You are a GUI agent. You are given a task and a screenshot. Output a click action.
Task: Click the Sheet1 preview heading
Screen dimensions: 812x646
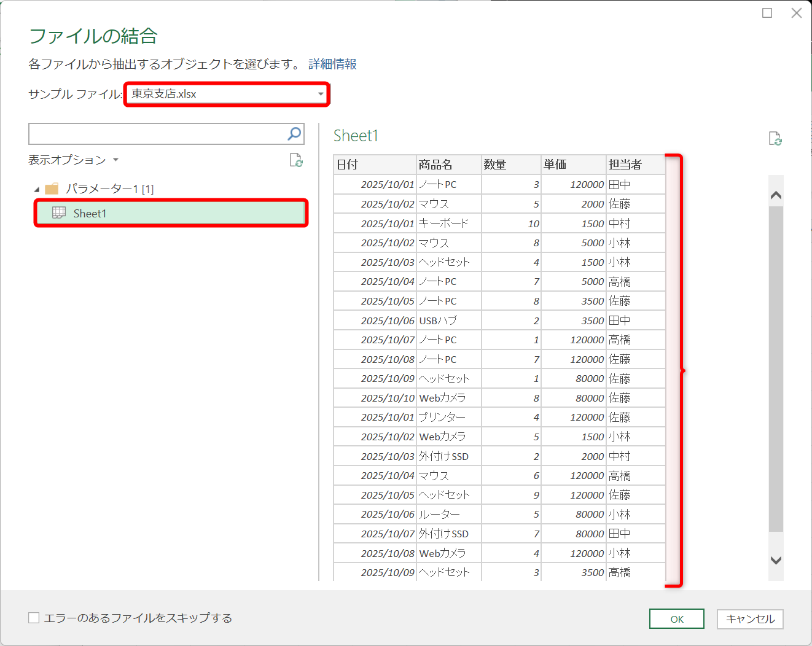click(x=356, y=135)
